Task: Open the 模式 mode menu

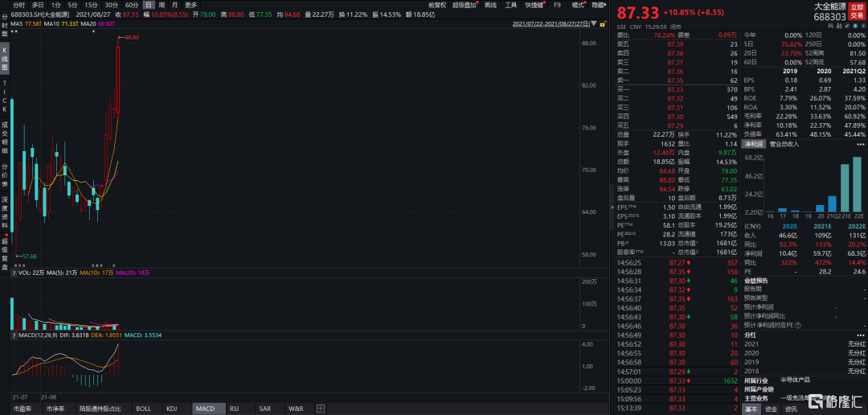Action: (577, 5)
